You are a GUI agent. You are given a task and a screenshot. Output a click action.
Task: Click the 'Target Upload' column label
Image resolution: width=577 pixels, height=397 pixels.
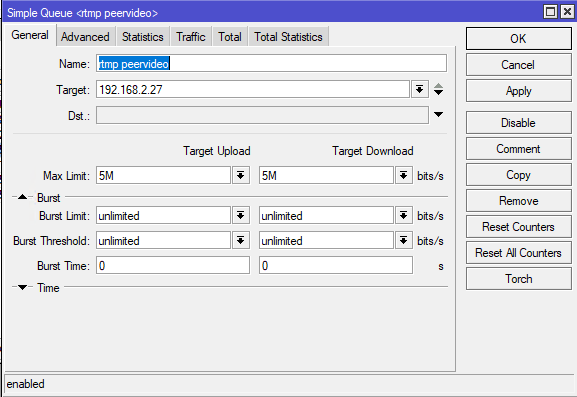click(x=217, y=151)
